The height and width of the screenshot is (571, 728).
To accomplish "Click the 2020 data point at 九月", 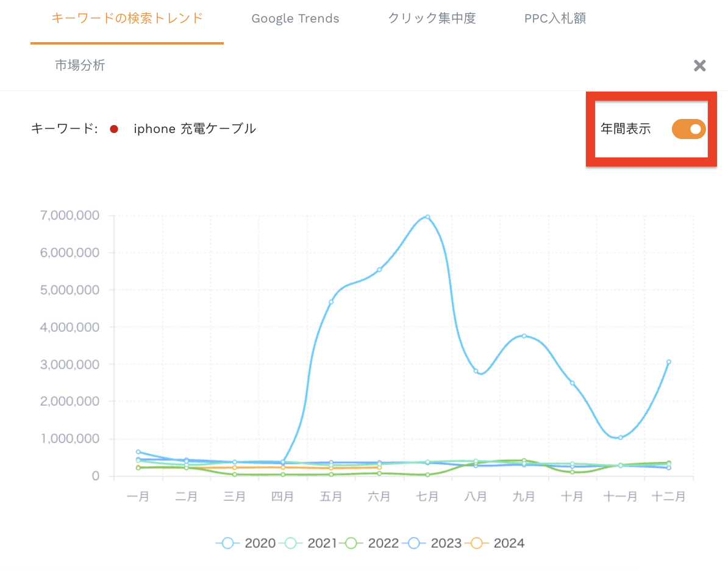I will click(x=524, y=336).
